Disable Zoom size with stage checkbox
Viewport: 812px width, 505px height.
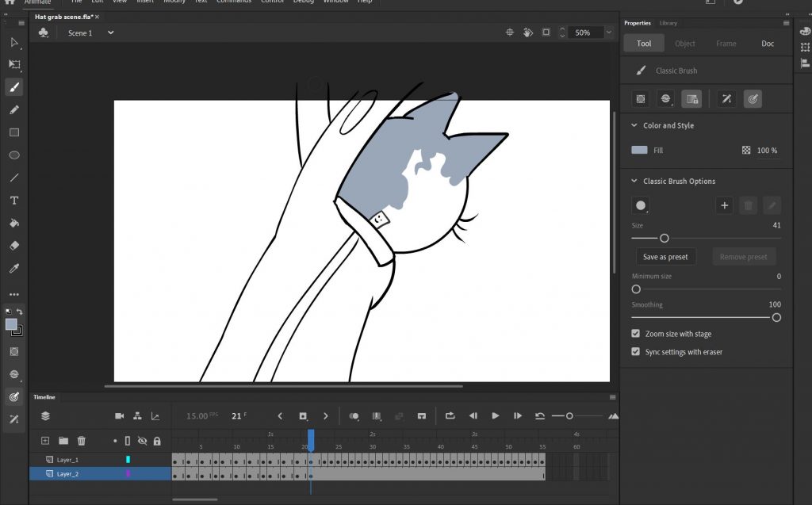[636, 335]
